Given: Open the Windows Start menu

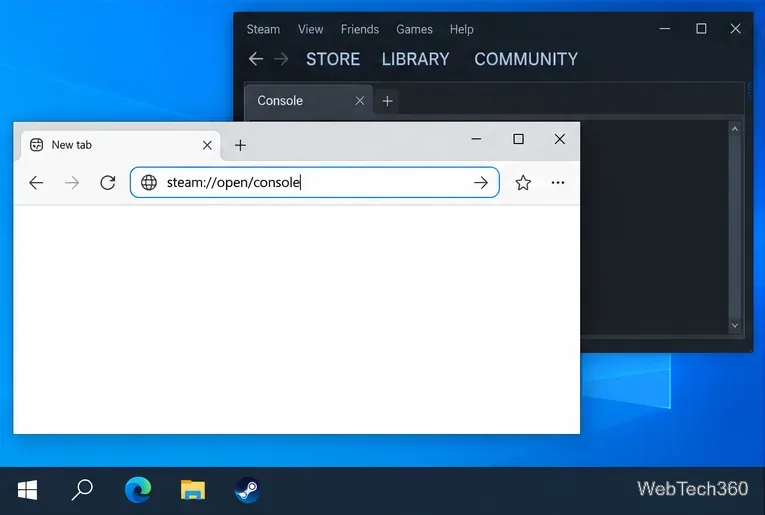Looking at the screenshot, I should (27, 490).
